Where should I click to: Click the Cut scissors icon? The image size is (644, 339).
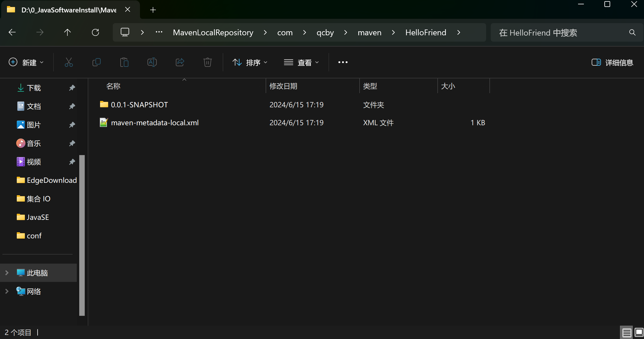pyautogui.click(x=69, y=62)
